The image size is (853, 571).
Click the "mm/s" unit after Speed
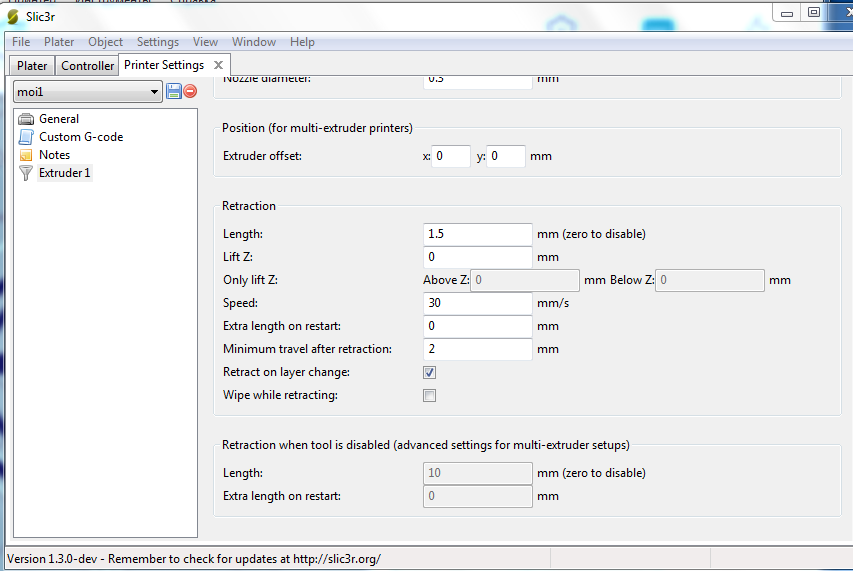click(x=553, y=303)
